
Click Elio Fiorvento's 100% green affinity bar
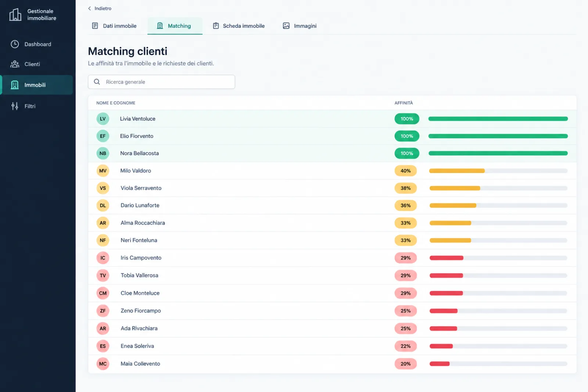pyautogui.click(x=498, y=136)
